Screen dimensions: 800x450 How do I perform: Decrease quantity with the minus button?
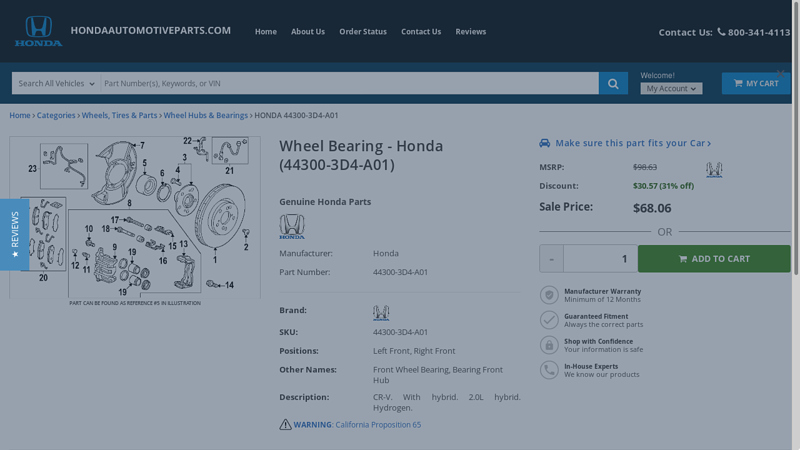tap(551, 259)
